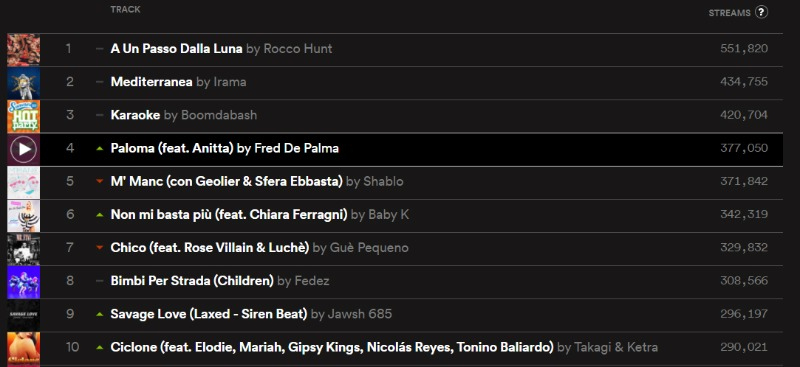Open the track Karaoke by Boomdabash
800x367 pixels.
click(184, 115)
